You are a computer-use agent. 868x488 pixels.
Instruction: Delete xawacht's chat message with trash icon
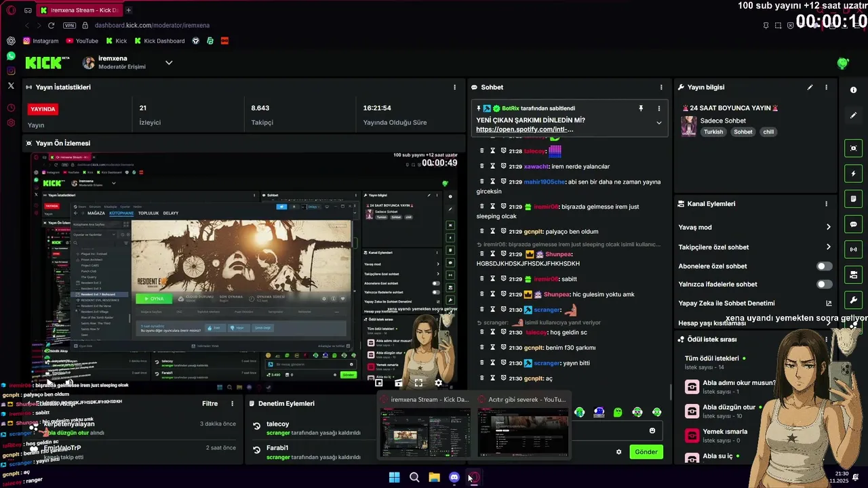point(482,166)
